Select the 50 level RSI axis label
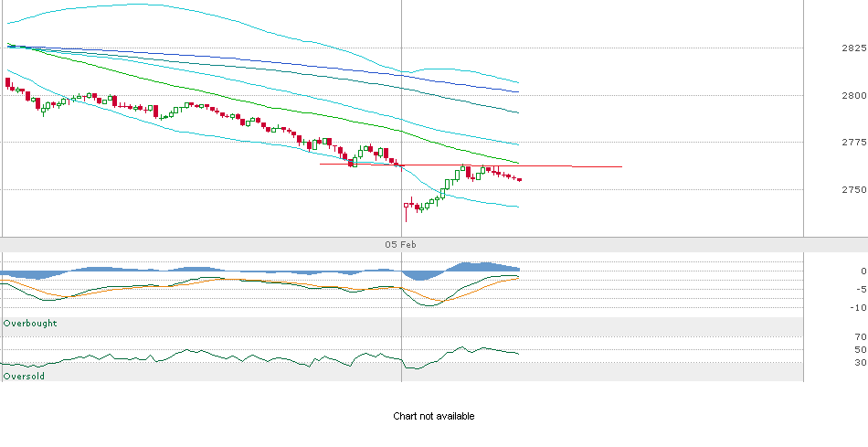 coord(860,350)
